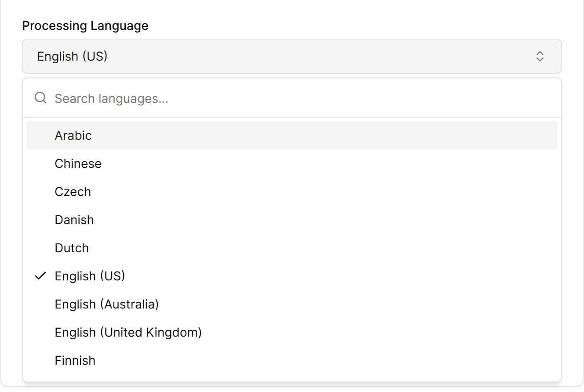Click the magnifying glass search icon
Viewport: 584px width, 392px height.
pyautogui.click(x=40, y=98)
